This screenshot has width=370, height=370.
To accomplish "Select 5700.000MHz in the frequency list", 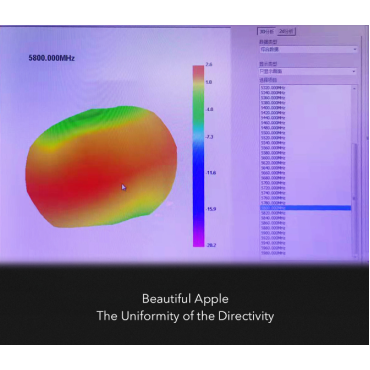I will point(273,183).
